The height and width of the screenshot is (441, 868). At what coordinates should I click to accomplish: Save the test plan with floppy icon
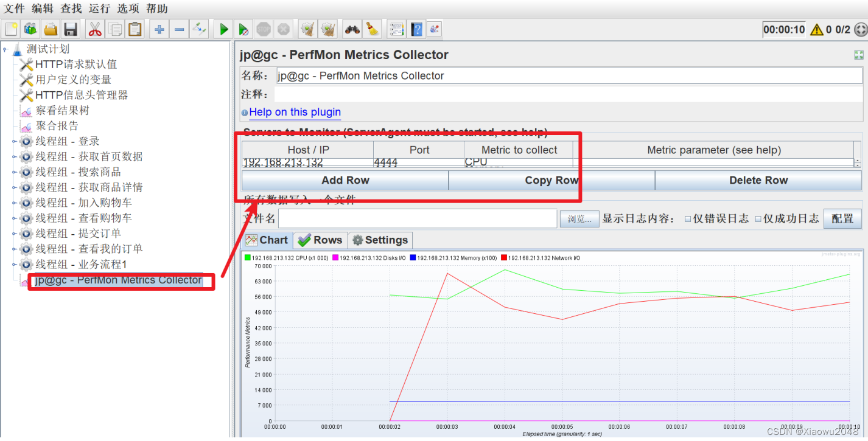pyautogui.click(x=71, y=29)
